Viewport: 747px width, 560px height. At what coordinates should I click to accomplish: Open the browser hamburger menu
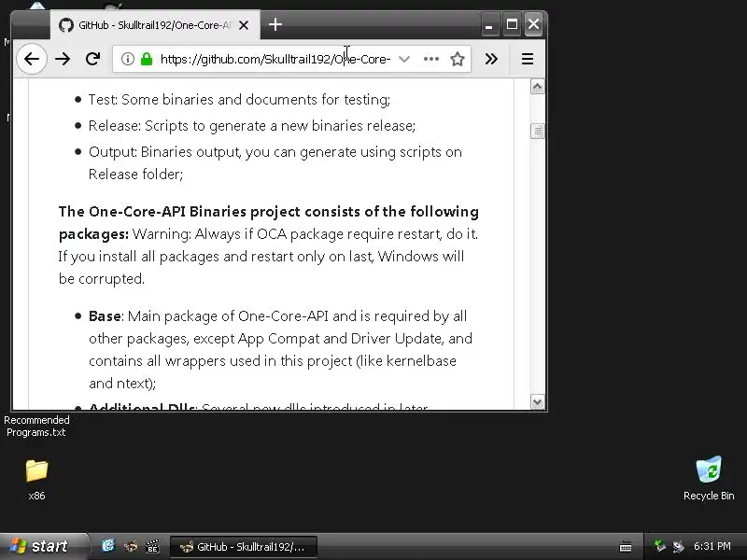pyautogui.click(x=528, y=59)
